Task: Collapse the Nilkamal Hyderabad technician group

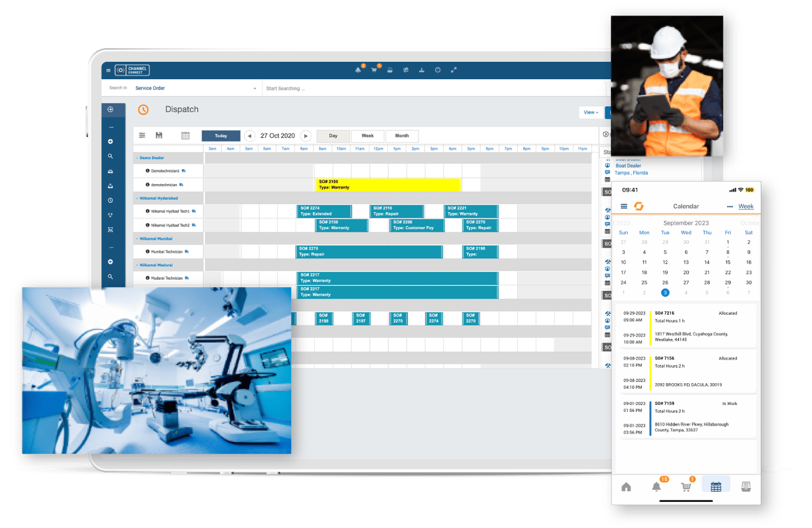Action: tap(137, 198)
